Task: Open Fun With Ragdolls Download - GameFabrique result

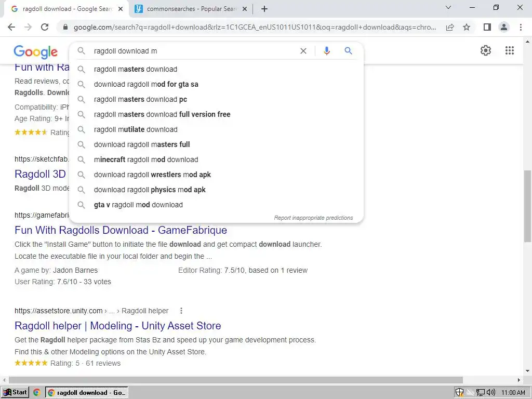Action: point(121,230)
